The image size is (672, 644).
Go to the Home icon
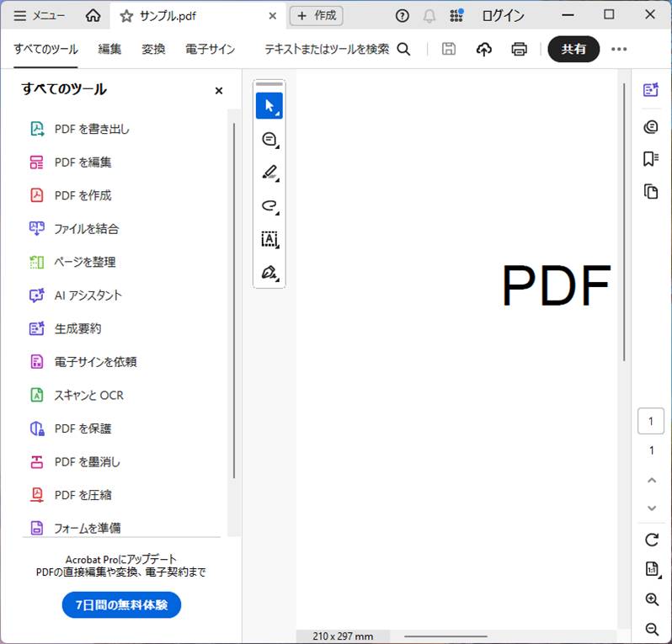click(x=93, y=16)
